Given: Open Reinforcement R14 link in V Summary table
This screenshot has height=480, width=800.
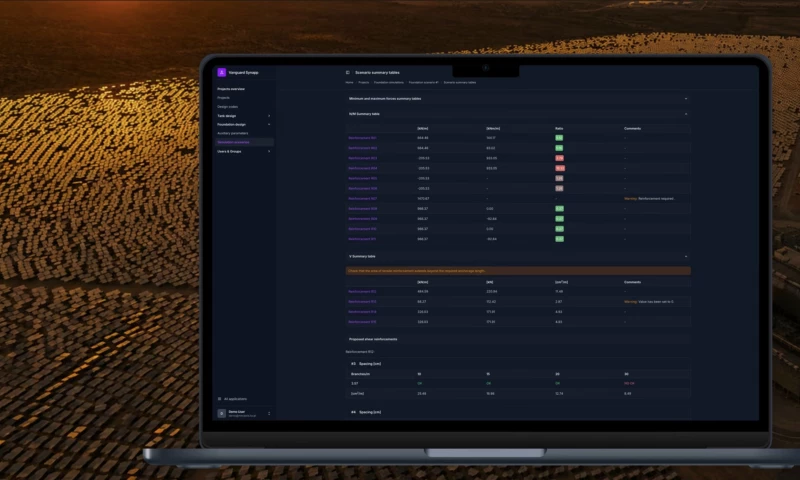Looking at the screenshot, I should pos(362,312).
